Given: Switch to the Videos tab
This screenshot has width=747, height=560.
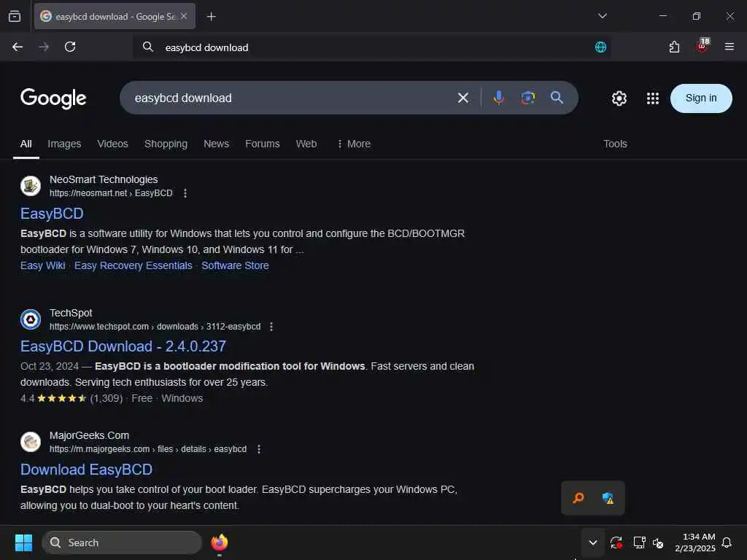Looking at the screenshot, I should (x=112, y=144).
